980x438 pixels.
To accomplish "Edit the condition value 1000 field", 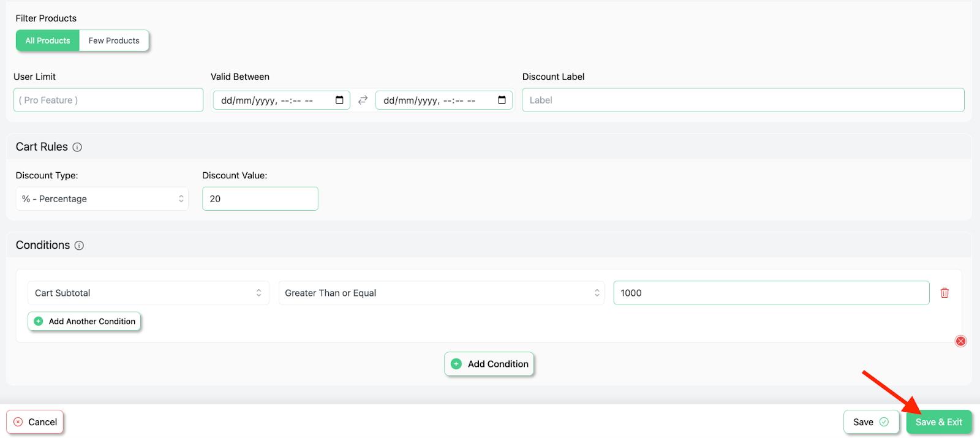I will pyautogui.click(x=771, y=293).
